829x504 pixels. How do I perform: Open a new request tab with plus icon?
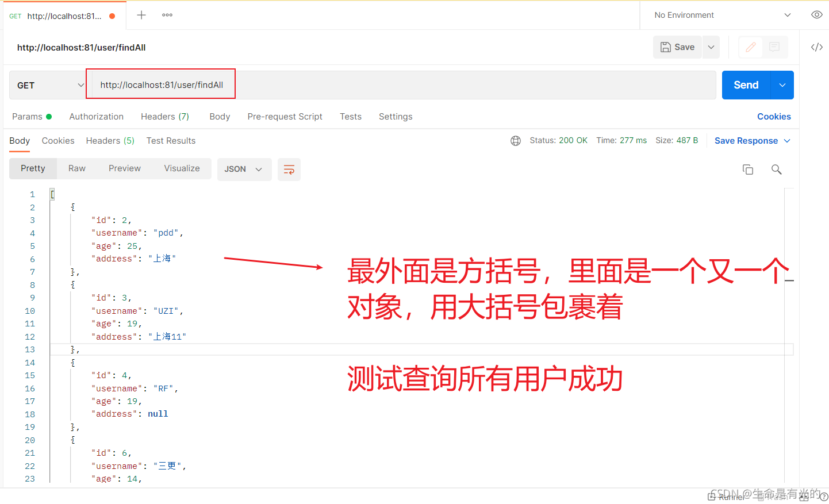coord(141,15)
